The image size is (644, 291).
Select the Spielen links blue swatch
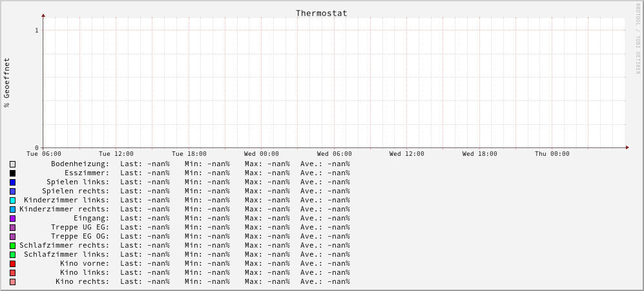click(x=12, y=182)
